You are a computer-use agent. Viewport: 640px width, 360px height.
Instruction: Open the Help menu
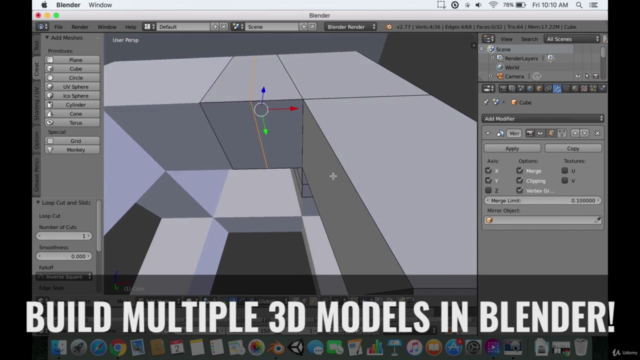click(131, 27)
